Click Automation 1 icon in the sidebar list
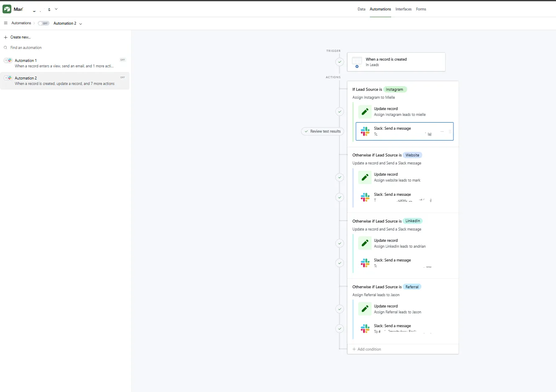 point(8,61)
